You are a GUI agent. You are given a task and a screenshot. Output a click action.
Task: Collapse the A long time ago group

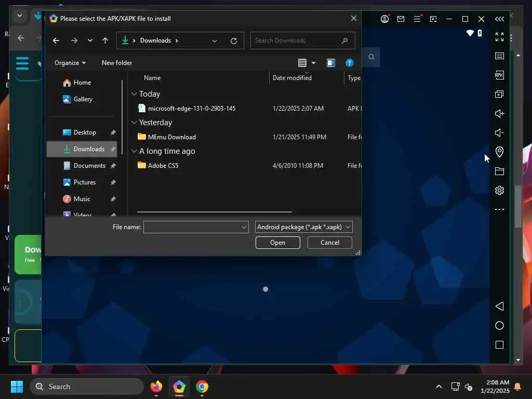point(134,151)
